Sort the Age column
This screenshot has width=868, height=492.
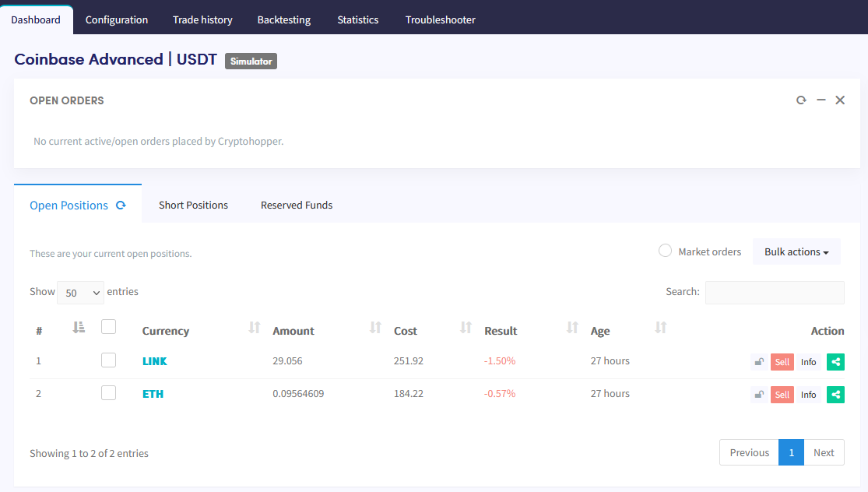[660, 328]
